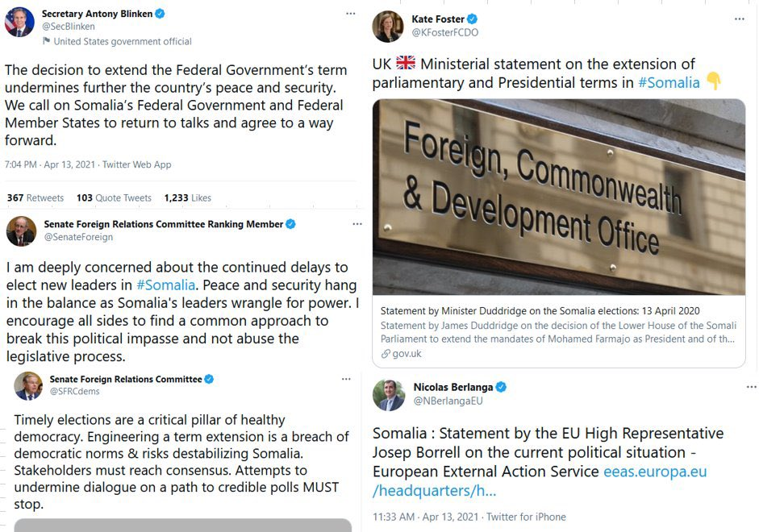Show the 1,233 Likes list

(187, 197)
